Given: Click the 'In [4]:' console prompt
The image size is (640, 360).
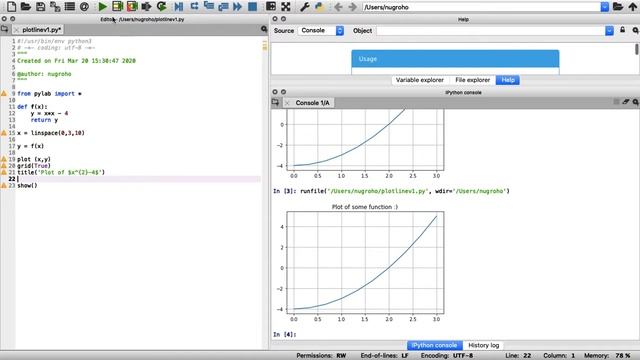Looking at the screenshot, I should (285, 334).
